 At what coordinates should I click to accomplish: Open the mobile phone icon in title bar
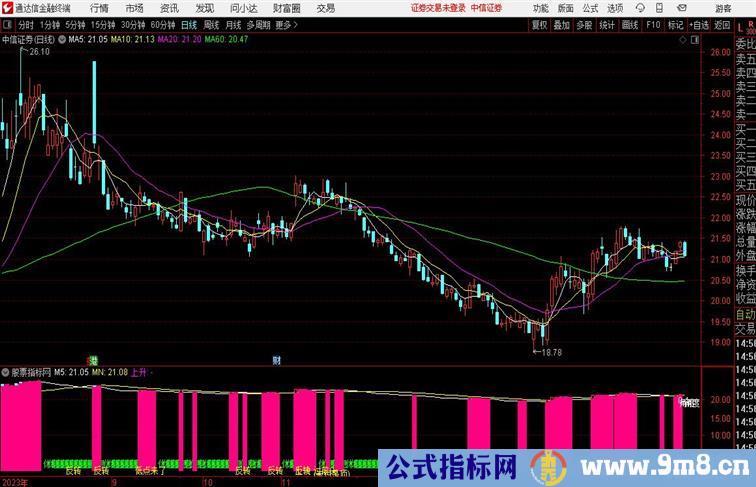point(660,8)
